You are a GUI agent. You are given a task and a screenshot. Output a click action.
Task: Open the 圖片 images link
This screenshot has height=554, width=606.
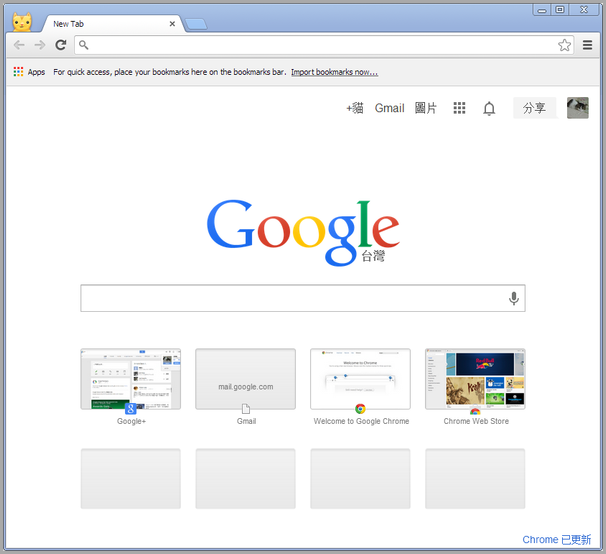pyautogui.click(x=426, y=108)
